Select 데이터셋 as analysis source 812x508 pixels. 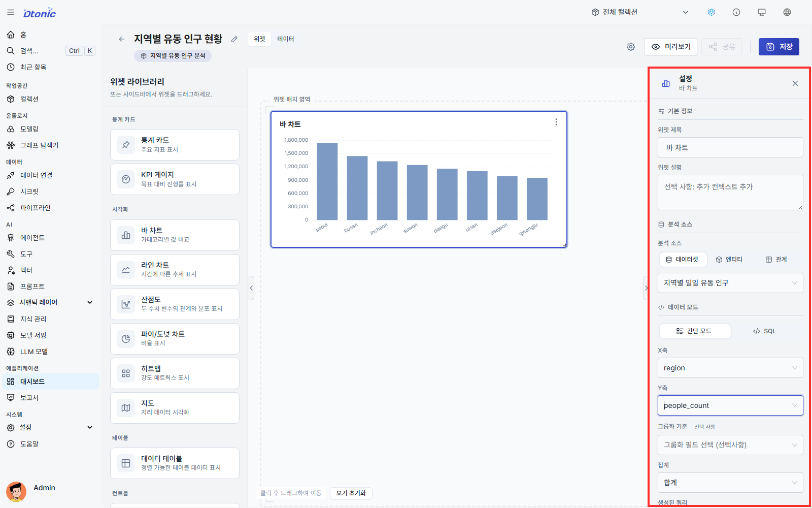click(683, 260)
